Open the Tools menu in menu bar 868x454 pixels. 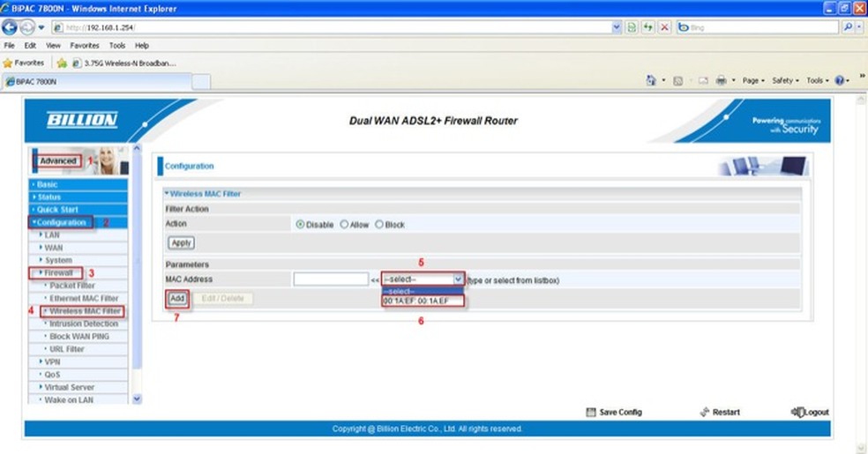(116, 45)
